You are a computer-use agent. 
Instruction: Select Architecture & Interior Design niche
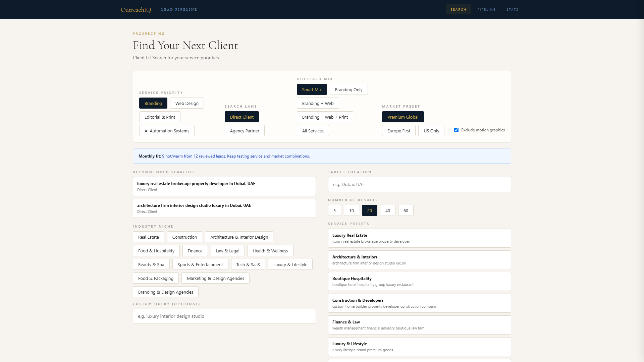(239, 237)
